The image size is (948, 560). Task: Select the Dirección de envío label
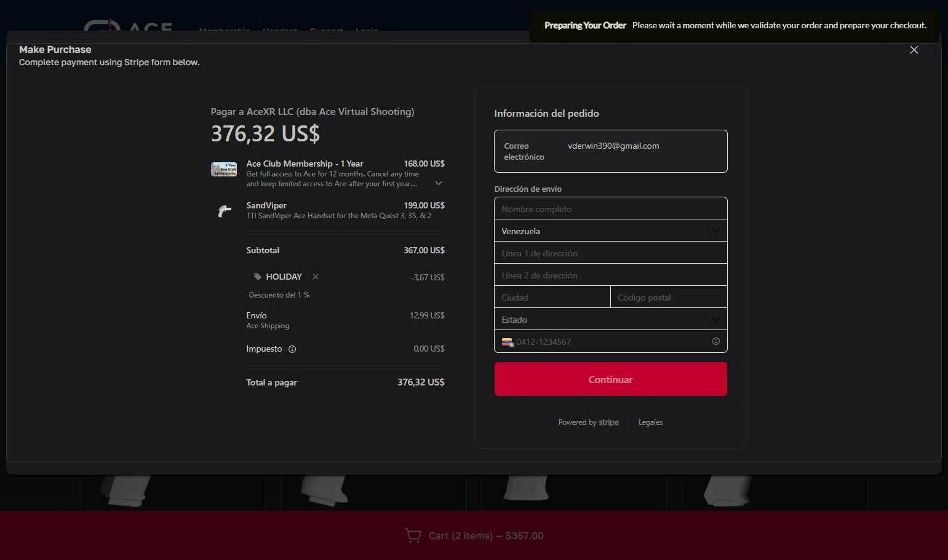click(x=528, y=189)
